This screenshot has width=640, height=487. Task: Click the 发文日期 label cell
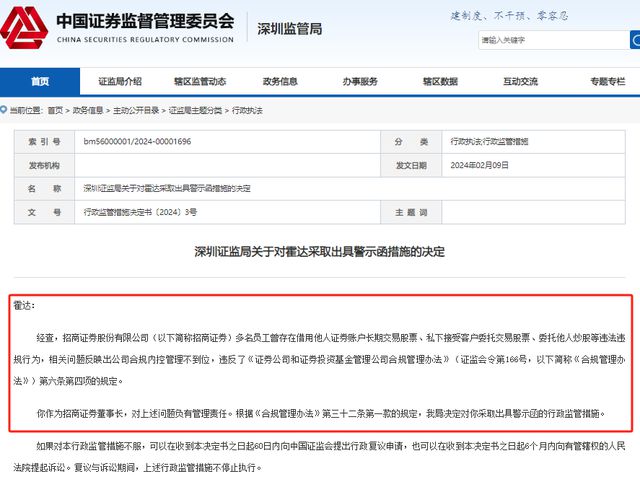coord(411,165)
